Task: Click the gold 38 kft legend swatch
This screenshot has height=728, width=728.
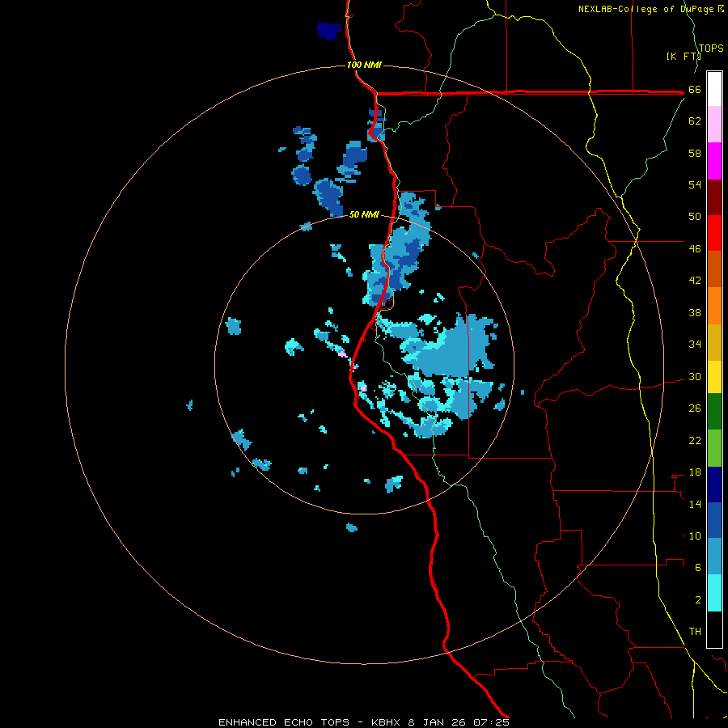Action: pos(714,342)
